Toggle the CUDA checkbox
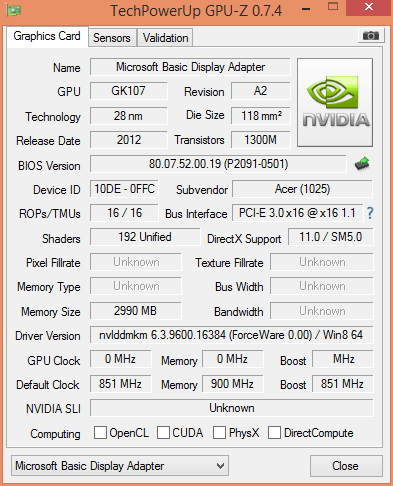Viewport: 393px width, 486px height. tap(163, 433)
